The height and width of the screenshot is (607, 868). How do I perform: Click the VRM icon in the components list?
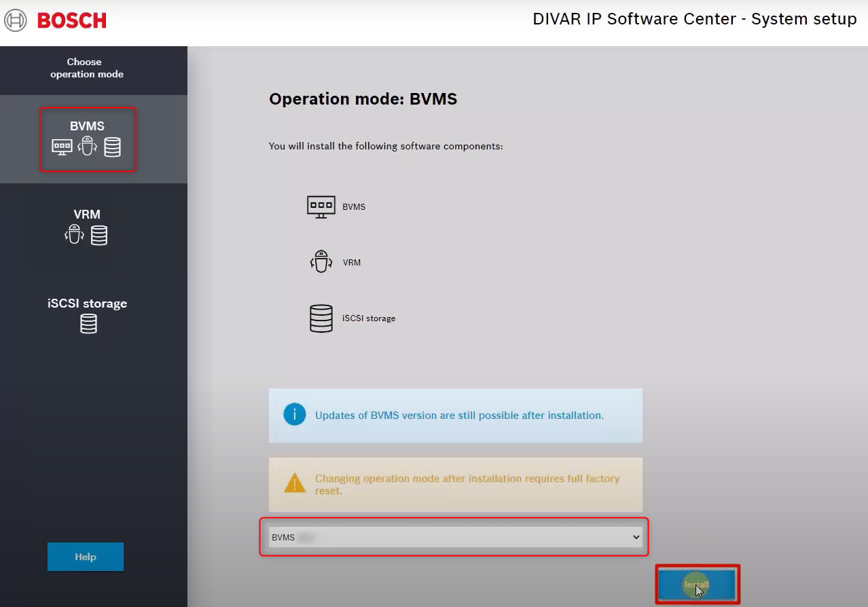pyautogui.click(x=321, y=262)
